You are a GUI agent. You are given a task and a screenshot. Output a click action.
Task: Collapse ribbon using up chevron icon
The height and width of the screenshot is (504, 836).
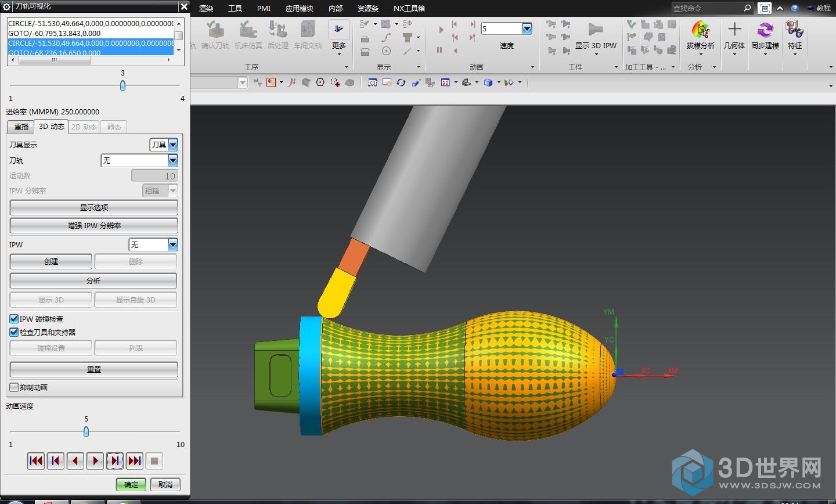click(x=780, y=8)
